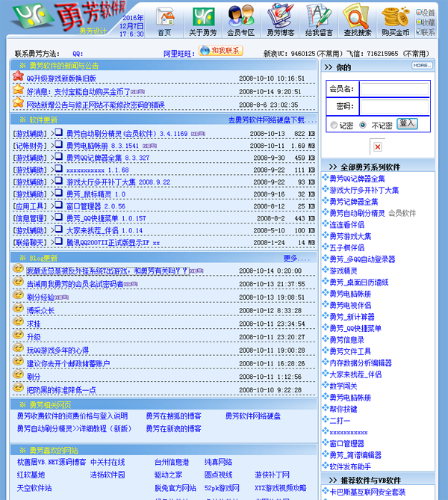Open 勇芳_简谱编辑器 in sidebar
Viewport: 448px width, 500px height.
click(x=355, y=455)
